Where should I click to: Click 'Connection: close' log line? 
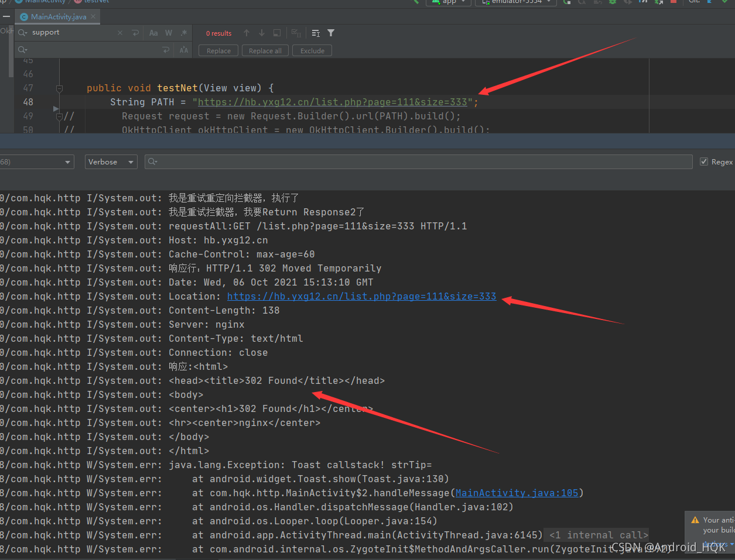(x=218, y=353)
